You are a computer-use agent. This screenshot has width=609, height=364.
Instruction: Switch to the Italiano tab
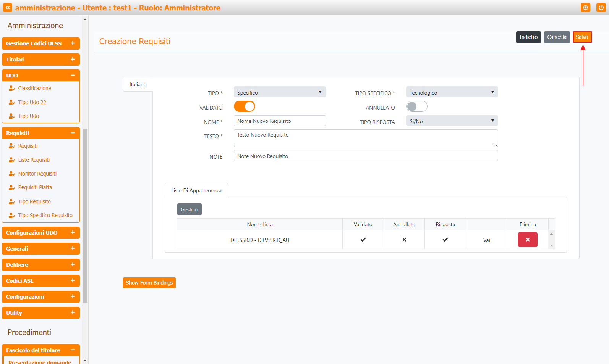coord(138,84)
